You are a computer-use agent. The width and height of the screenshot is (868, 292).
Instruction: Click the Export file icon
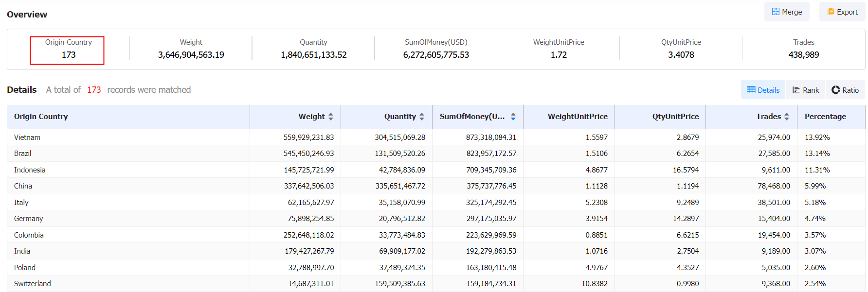(831, 12)
